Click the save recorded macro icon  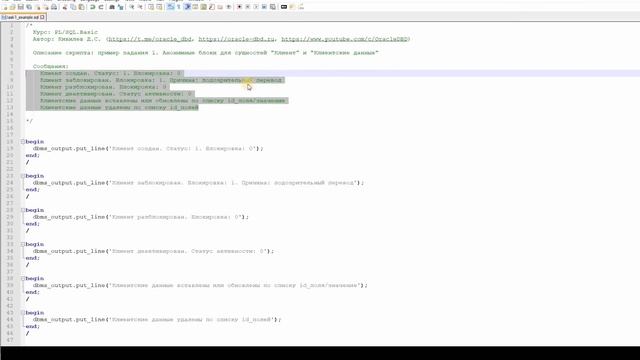(x=273, y=7)
